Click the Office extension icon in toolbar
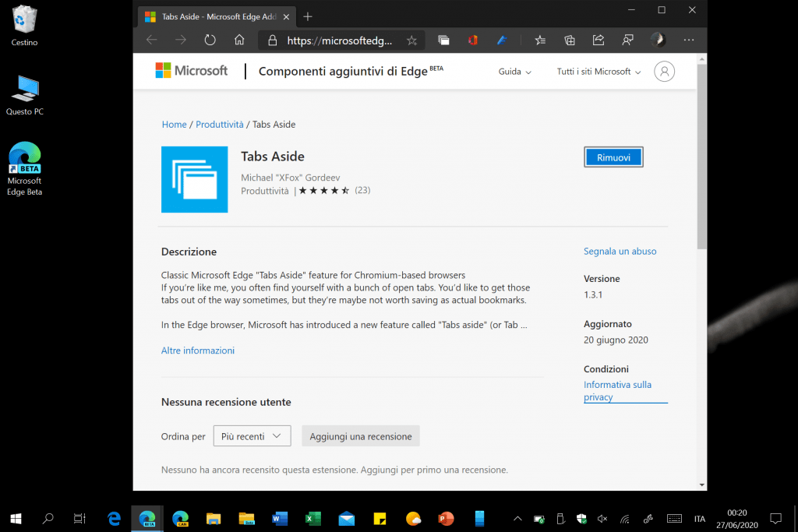The image size is (798, 532). pos(472,40)
